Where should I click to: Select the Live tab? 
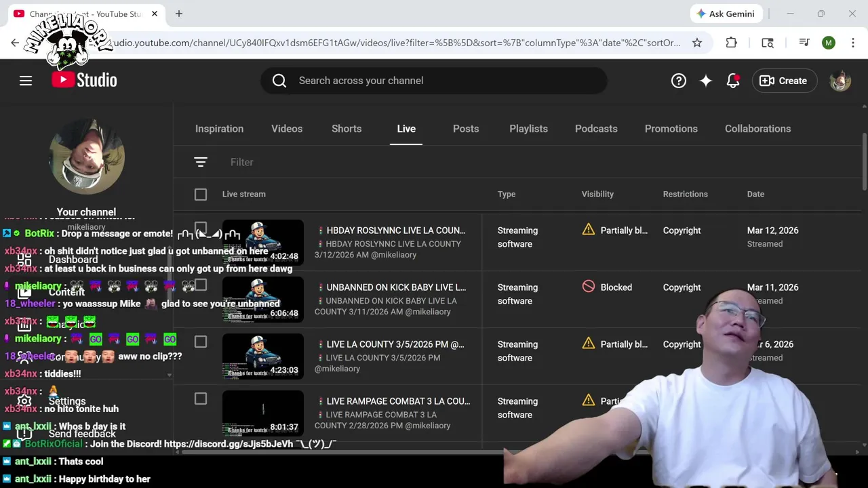click(x=406, y=129)
